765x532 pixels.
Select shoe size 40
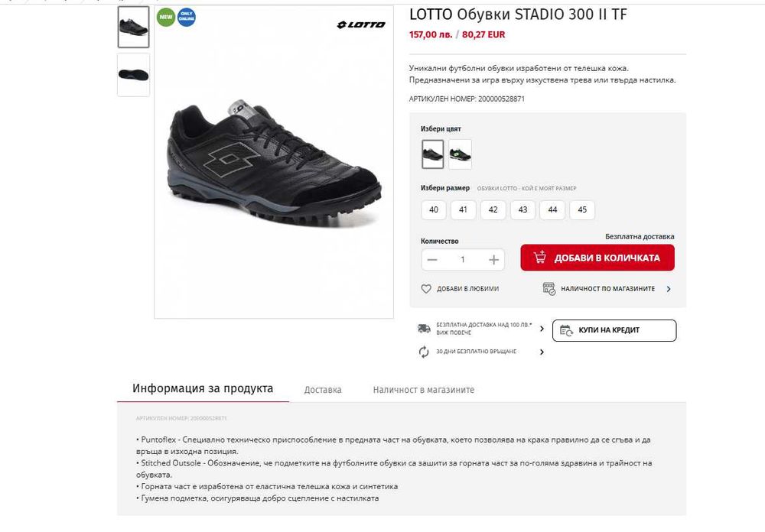[434, 209]
